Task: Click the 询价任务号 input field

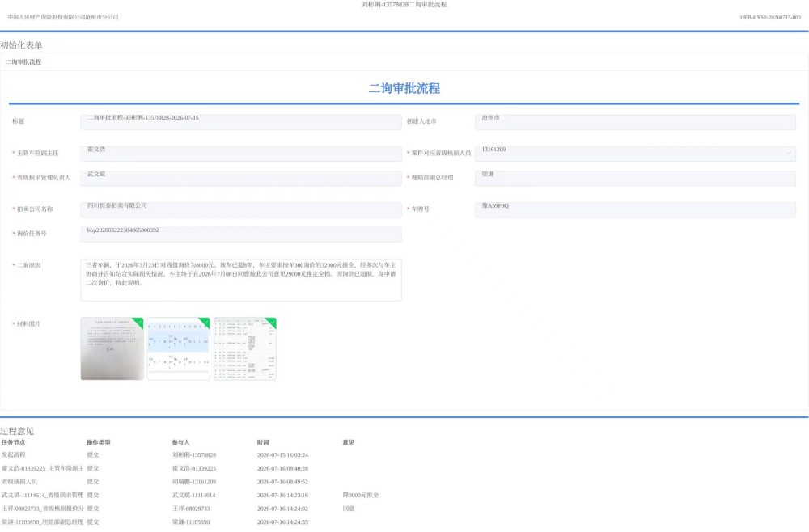Action: 241,234
